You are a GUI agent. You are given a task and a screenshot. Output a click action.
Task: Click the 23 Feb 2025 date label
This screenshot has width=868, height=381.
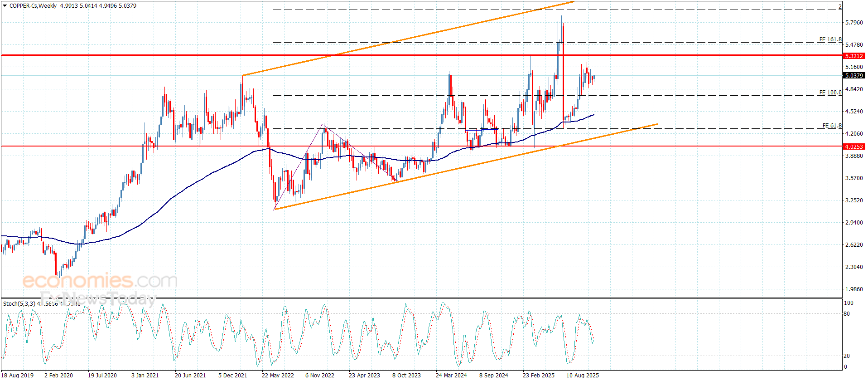539,375
